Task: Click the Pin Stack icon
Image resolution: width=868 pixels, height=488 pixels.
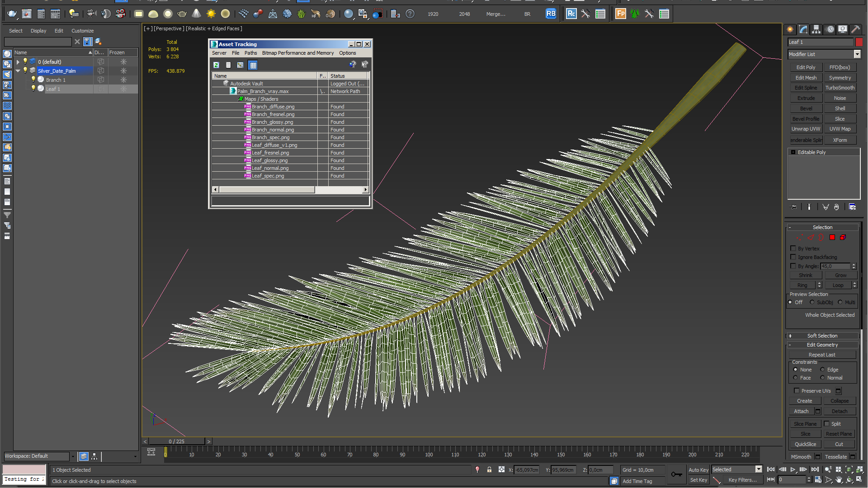Action: (x=794, y=207)
